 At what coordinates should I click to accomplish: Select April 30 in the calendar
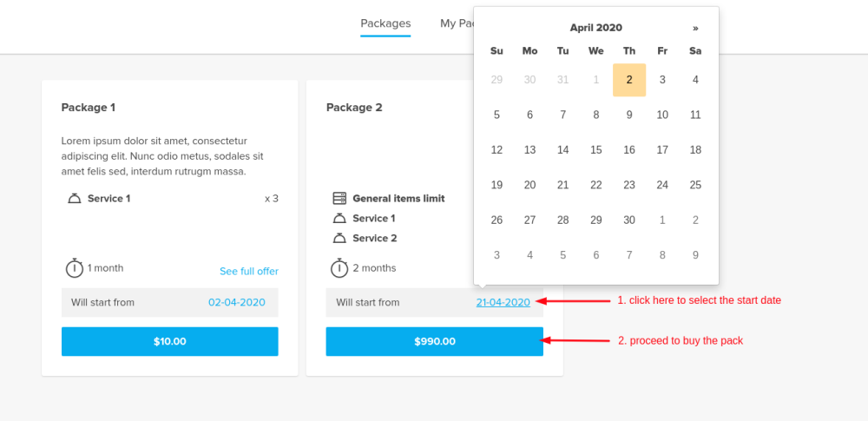[629, 220]
